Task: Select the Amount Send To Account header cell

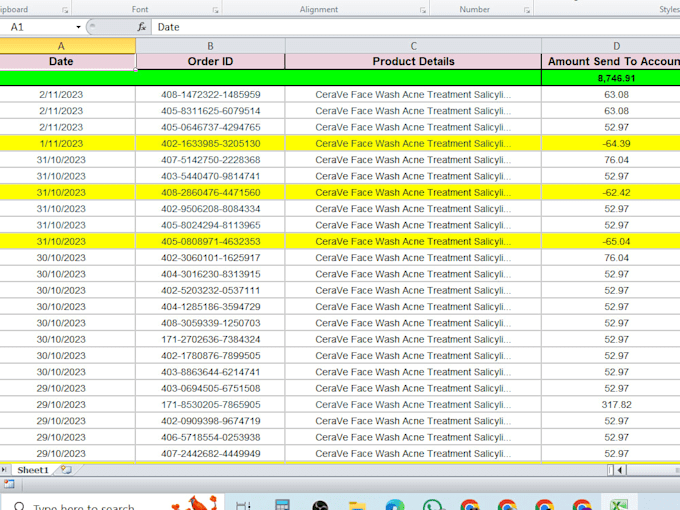Action: click(x=611, y=61)
